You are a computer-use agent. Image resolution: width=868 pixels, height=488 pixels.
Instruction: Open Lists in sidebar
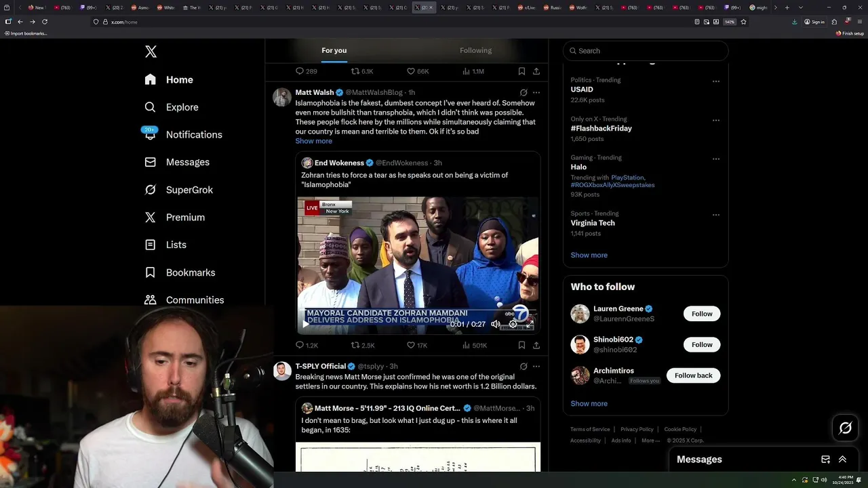point(165,245)
